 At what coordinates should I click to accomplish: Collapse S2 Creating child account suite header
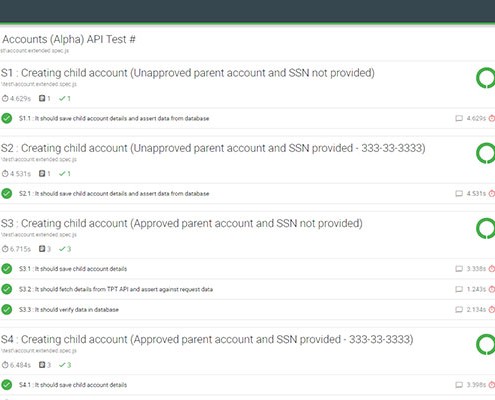213,148
